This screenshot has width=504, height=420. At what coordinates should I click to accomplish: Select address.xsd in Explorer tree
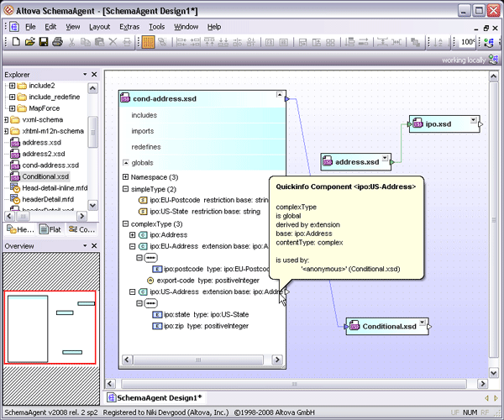click(41, 142)
